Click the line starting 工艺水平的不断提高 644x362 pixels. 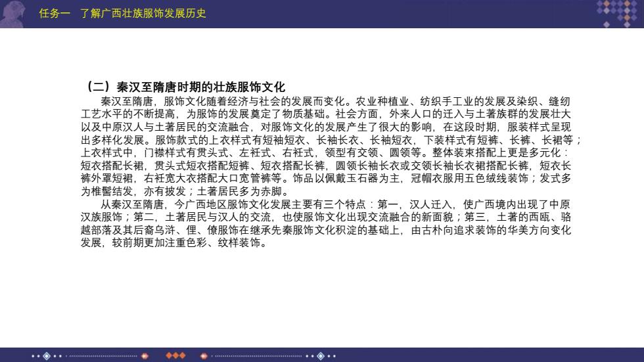click(x=326, y=114)
